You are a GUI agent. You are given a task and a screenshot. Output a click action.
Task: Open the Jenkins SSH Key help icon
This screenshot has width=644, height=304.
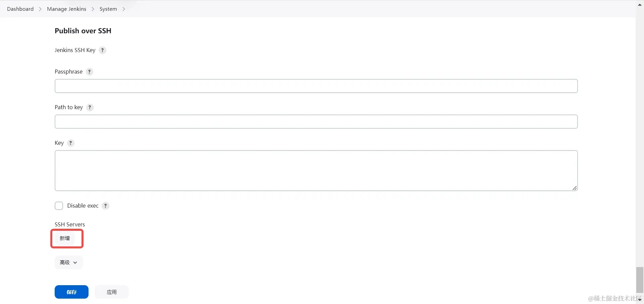point(102,50)
